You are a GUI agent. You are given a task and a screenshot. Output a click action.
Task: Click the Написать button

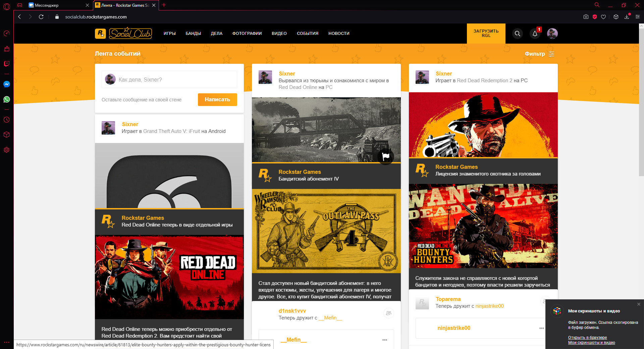(217, 100)
